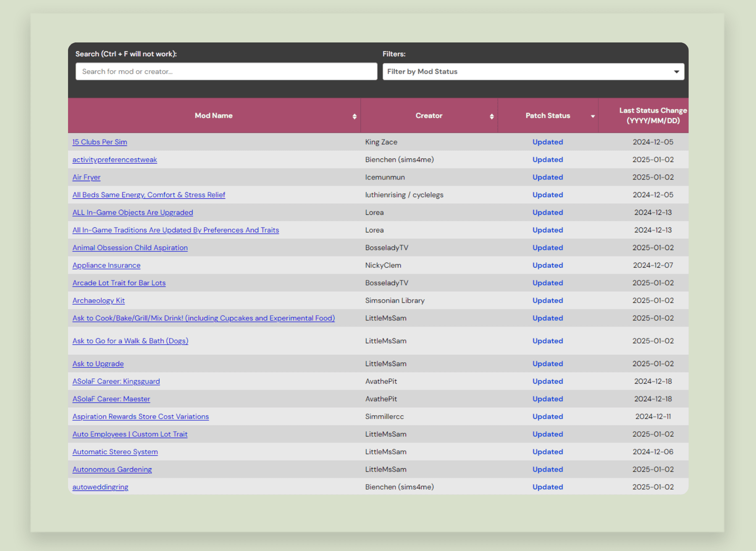Viewport: 756px width, 551px height.
Task: Click Updated status for Appliance Insurance row
Action: (x=548, y=266)
